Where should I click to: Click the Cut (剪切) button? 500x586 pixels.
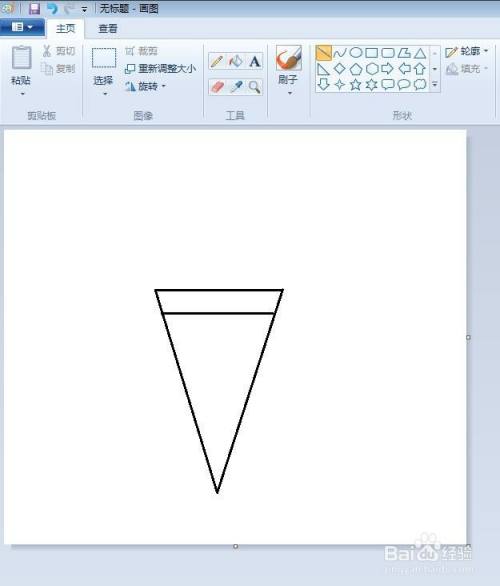coord(59,51)
